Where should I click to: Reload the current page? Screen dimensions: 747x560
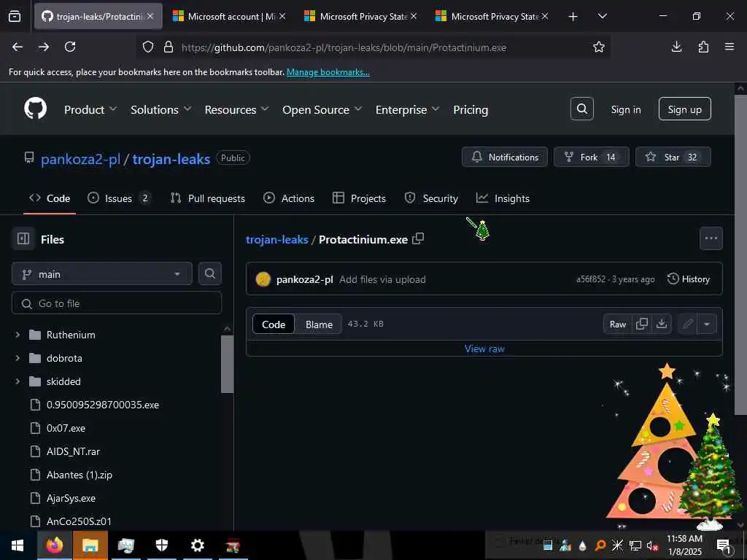[70, 47]
